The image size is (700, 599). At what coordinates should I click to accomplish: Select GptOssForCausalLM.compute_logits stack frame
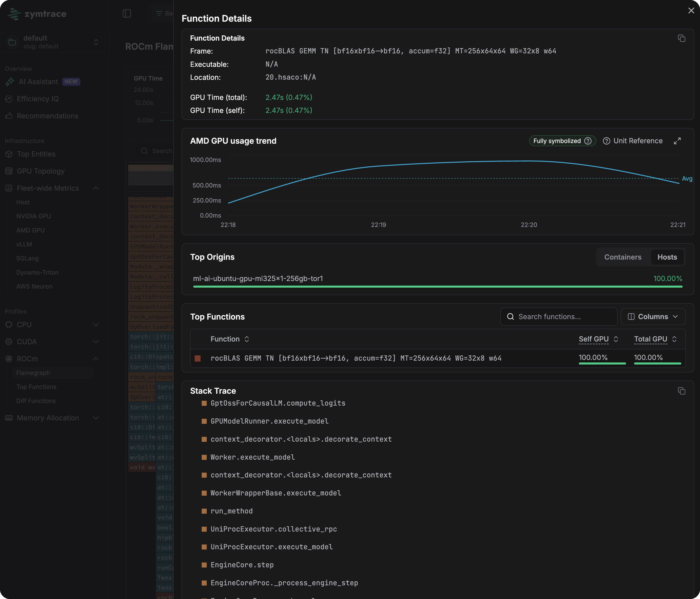coord(278,403)
